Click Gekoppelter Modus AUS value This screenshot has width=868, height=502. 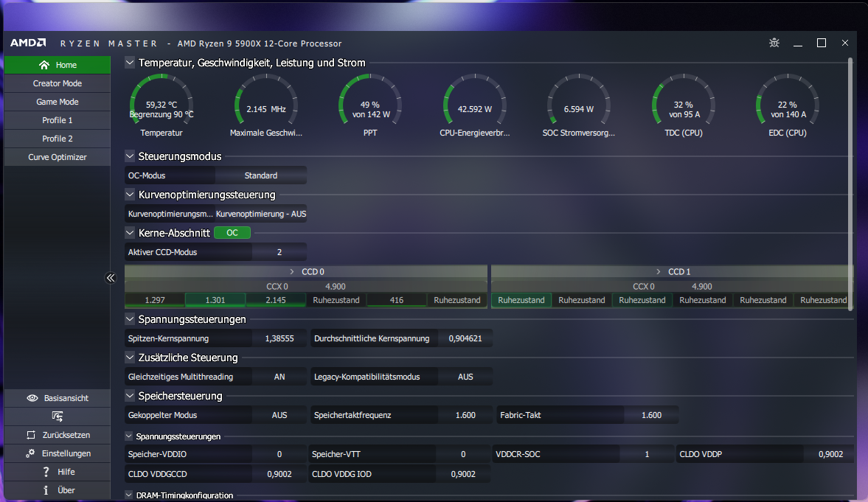click(x=279, y=414)
